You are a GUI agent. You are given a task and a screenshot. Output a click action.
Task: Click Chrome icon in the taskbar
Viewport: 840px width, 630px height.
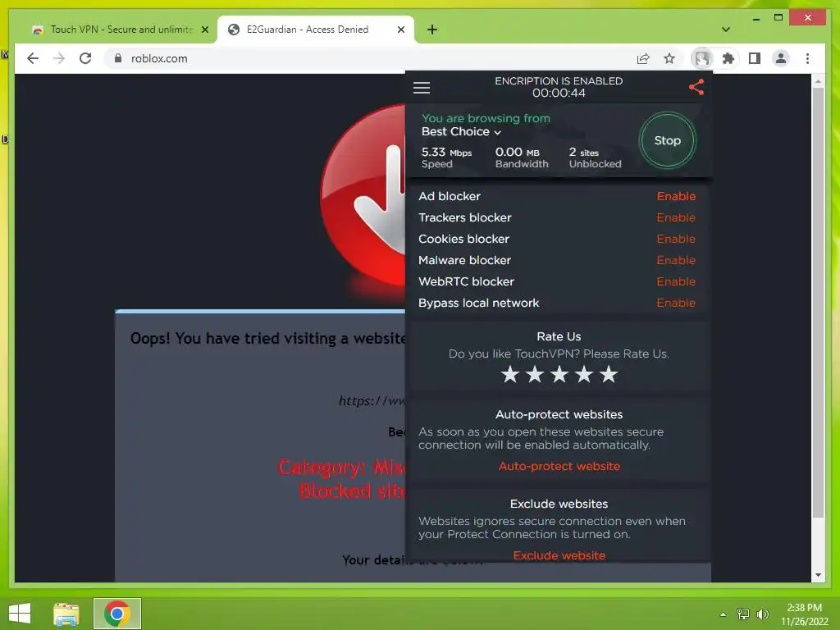pos(116,614)
